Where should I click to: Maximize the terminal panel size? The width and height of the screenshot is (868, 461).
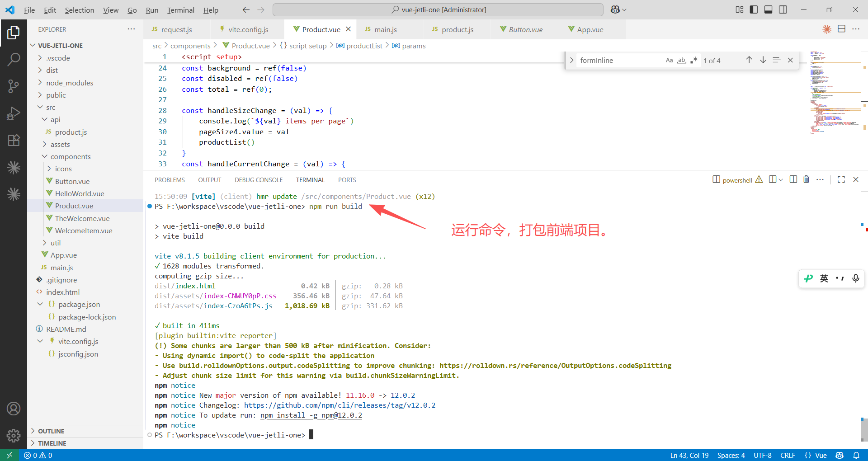pos(841,179)
